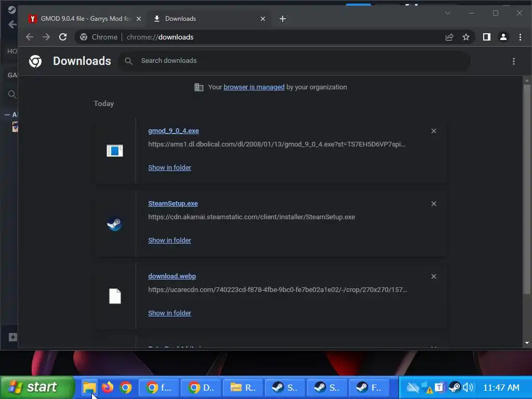532x399 pixels.
Task: Click the magnifier icon in the search downloads box
Action: coord(128,61)
